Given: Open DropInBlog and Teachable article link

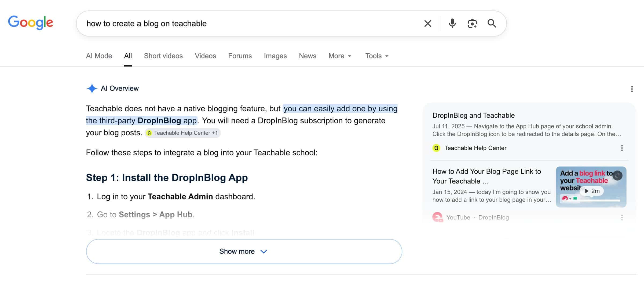Looking at the screenshot, I should [x=473, y=115].
